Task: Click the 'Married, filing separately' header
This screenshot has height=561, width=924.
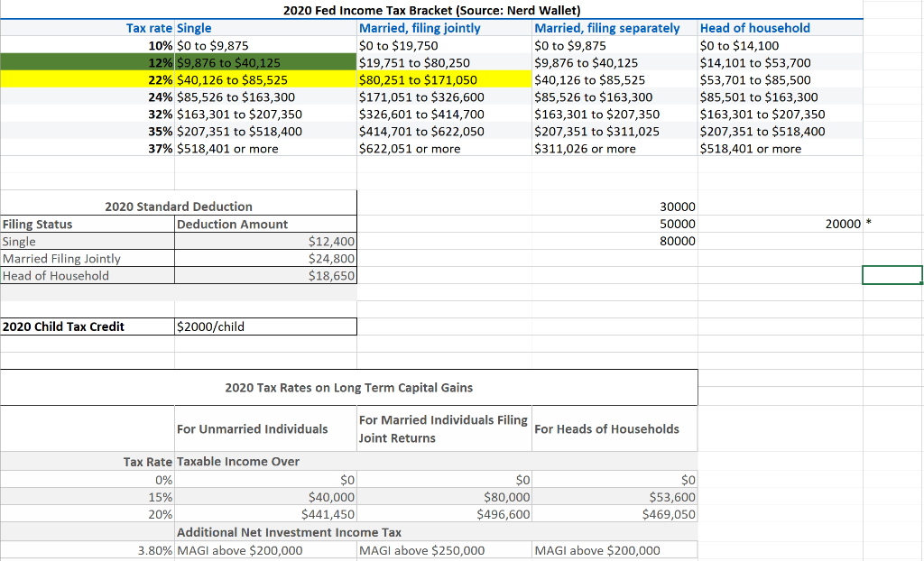Action: point(615,28)
